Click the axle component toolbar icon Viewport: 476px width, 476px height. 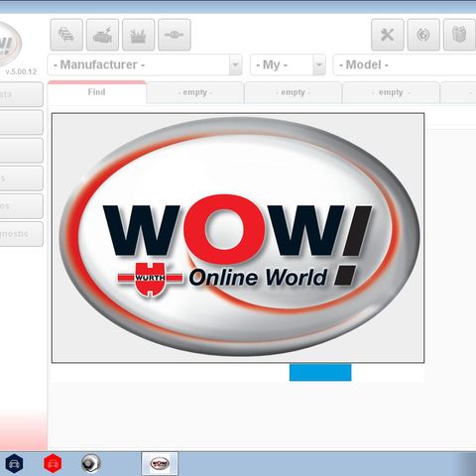pos(175,35)
